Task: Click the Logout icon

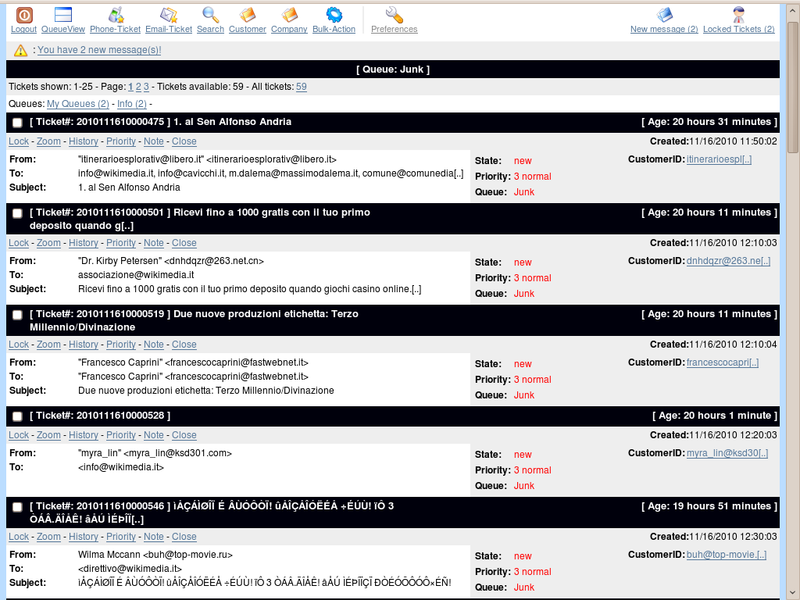Action: (x=22, y=18)
